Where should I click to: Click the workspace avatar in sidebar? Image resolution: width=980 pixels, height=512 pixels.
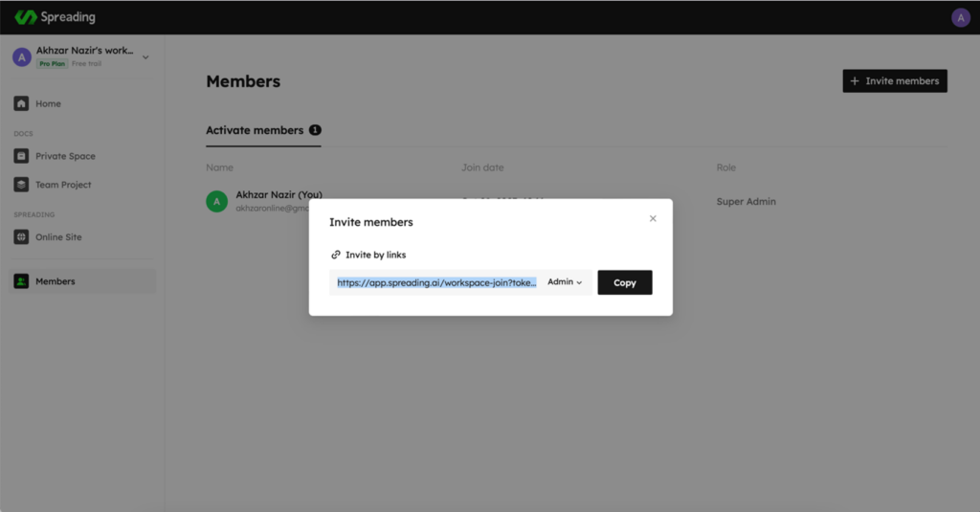[22, 56]
